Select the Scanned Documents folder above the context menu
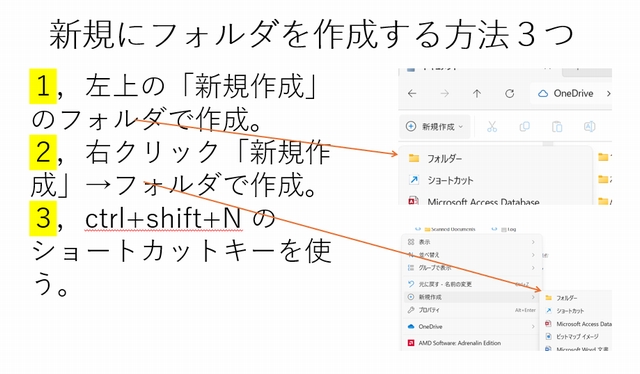 450,229
